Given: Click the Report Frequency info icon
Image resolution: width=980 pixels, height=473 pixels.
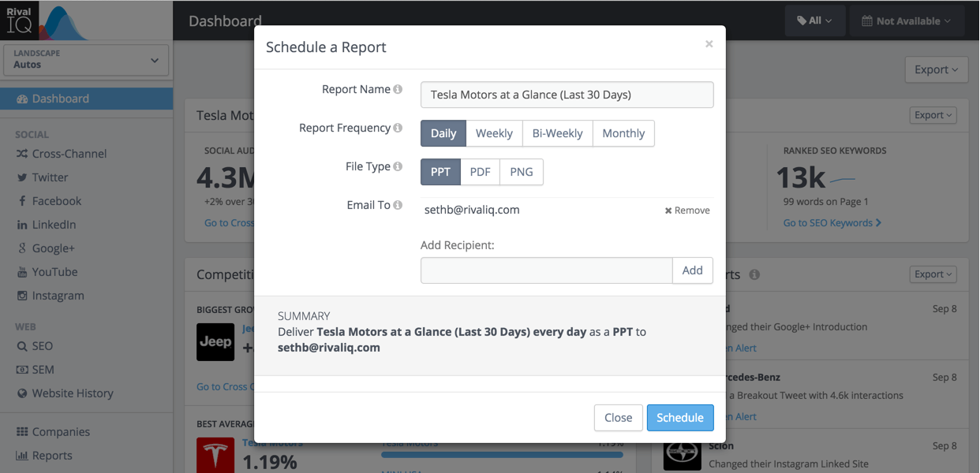Looking at the screenshot, I should tap(398, 128).
